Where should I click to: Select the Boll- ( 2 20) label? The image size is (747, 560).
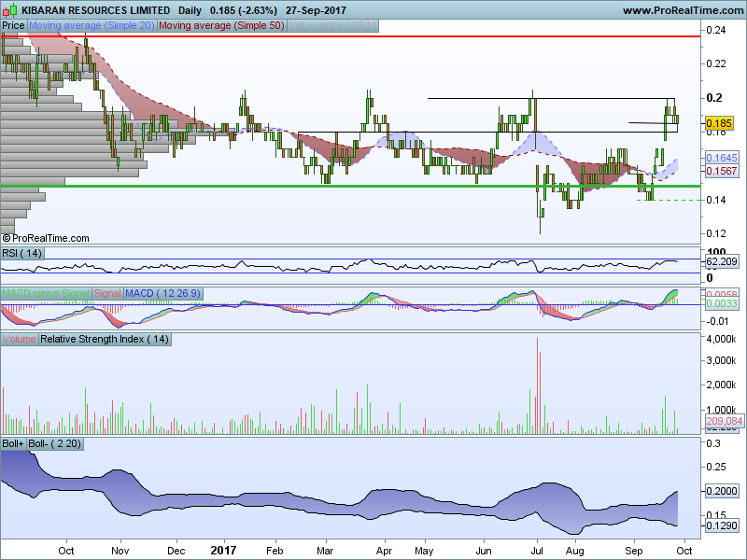pyautogui.click(x=55, y=444)
